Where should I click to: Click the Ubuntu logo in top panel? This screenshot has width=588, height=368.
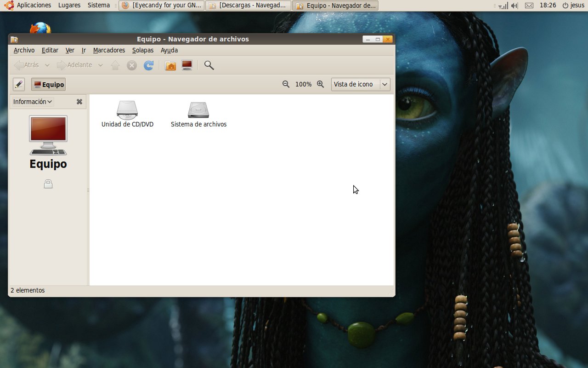tap(8, 6)
